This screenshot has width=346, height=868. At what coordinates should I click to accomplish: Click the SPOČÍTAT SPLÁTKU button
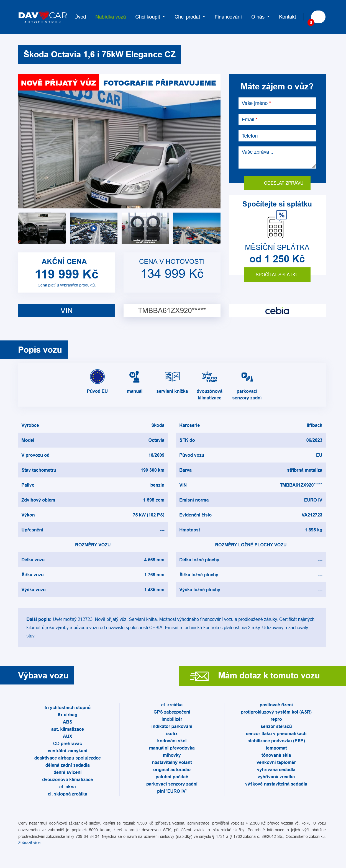click(x=277, y=275)
